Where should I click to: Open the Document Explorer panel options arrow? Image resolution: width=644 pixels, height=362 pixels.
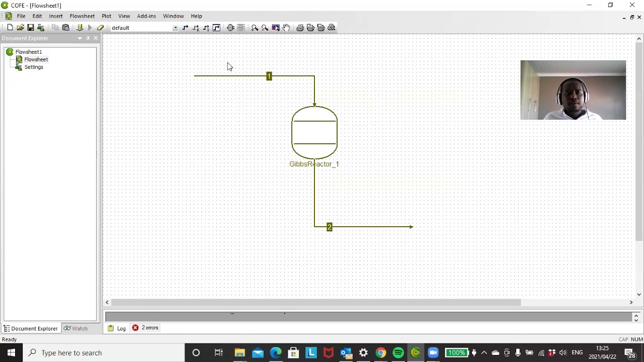coord(79,38)
